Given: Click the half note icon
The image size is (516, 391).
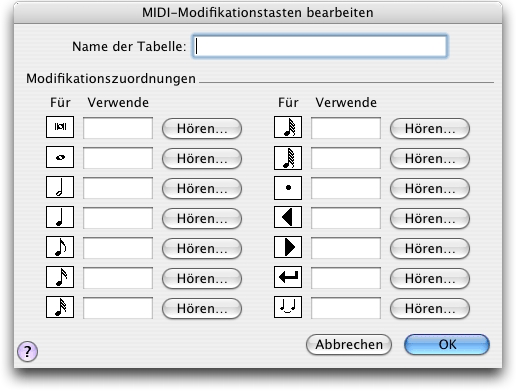Looking at the screenshot, I should pyautogui.click(x=60, y=187).
